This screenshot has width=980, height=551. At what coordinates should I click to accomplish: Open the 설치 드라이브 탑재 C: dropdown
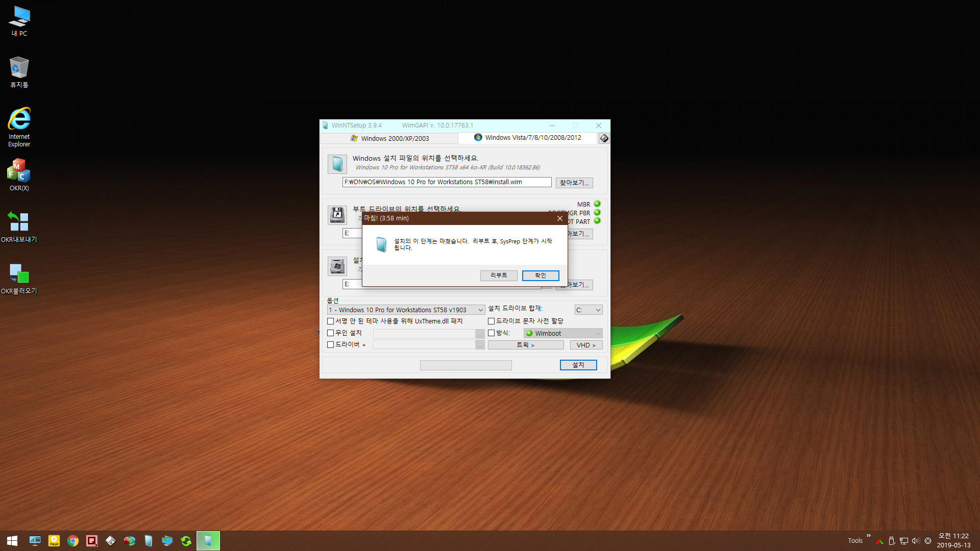pyautogui.click(x=589, y=310)
